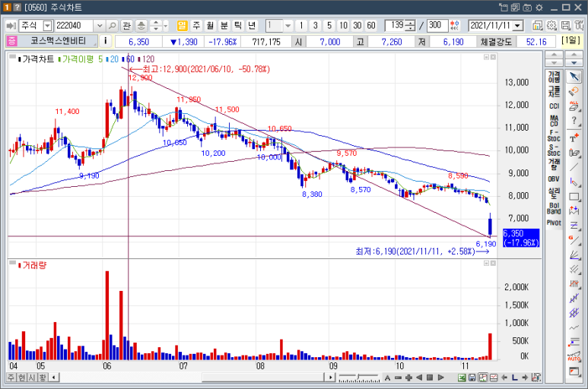Viewport: 588px width, 389px height.
Task: Switch to monthly (월) chart period
Action: pyautogui.click(x=210, y=26)
